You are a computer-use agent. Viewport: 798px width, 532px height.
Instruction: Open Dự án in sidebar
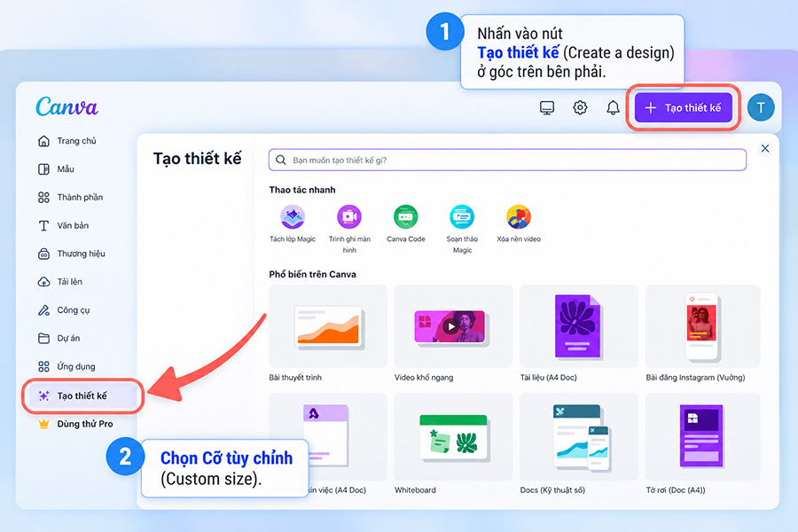tap(59, 338)
